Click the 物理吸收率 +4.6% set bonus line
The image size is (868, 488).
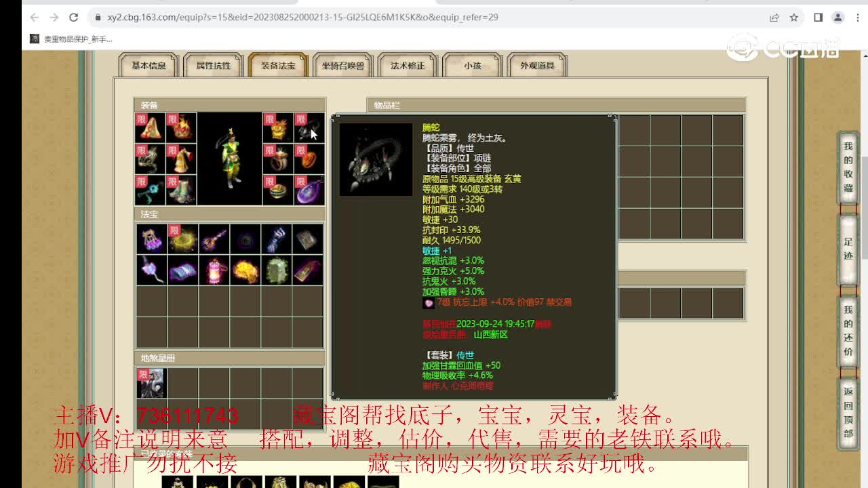(x=458, y=375)
